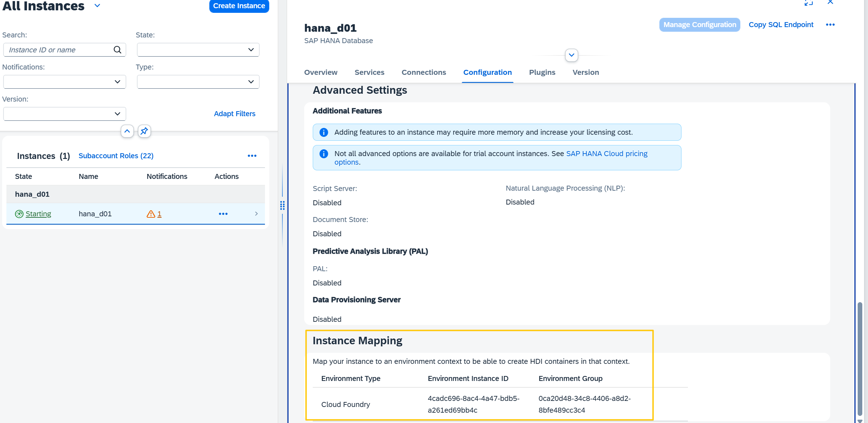This screenshot has height=423, width=868.
Task: Open the Plugins tab
Action: click(x=542, y=72)
